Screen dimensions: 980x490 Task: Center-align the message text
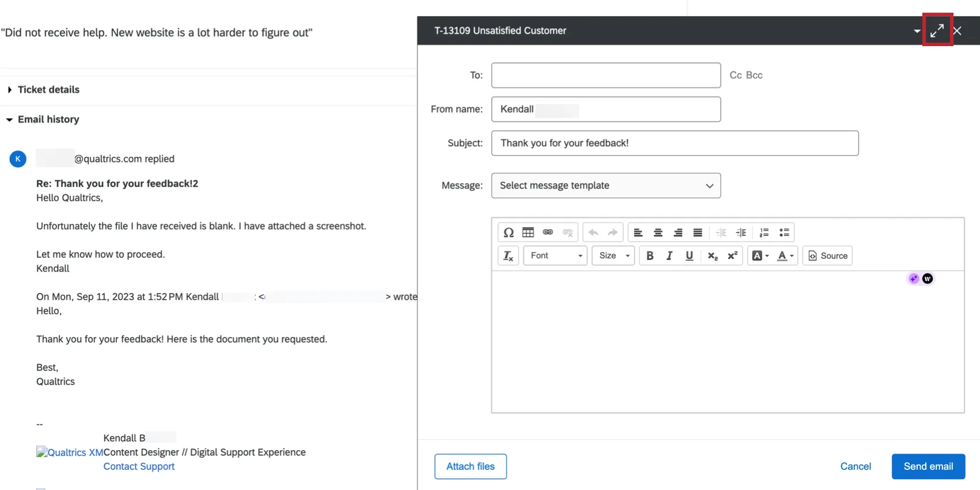pyautogui.click(x=658, y=233)
